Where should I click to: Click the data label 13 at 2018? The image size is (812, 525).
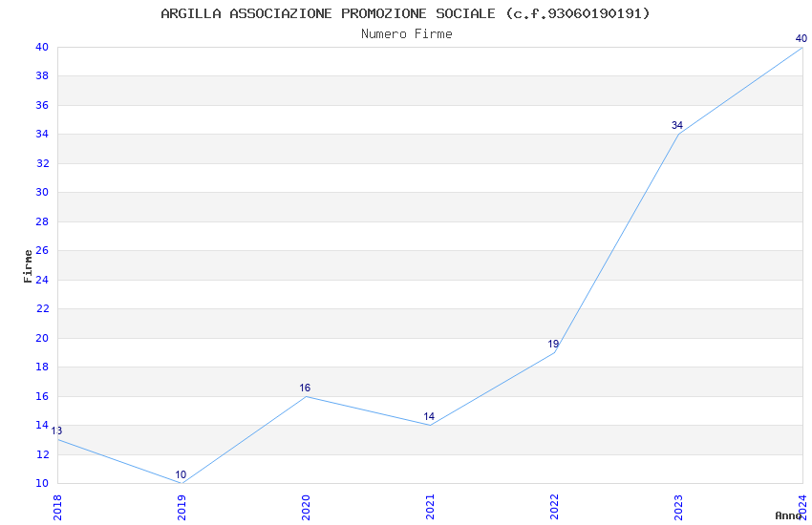tap(56, 430)
